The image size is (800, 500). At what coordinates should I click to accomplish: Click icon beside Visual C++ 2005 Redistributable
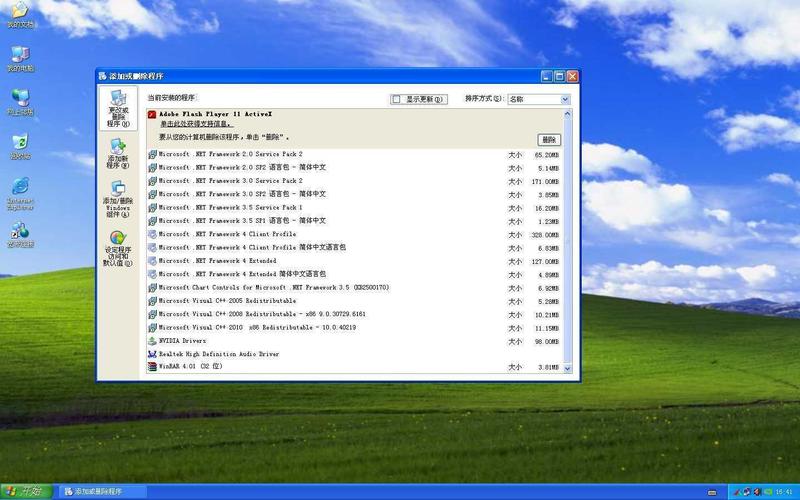(152, 301)
